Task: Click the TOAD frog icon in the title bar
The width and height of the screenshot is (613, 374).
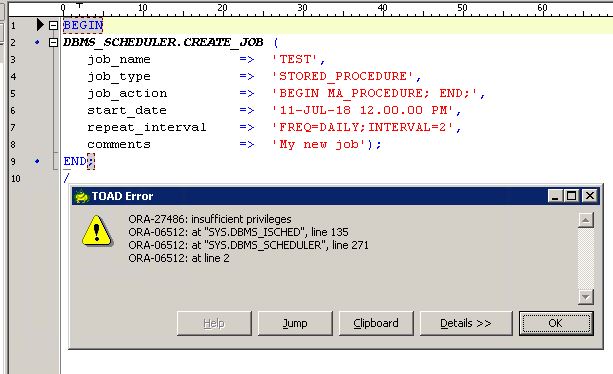Action: coord(81,196)
